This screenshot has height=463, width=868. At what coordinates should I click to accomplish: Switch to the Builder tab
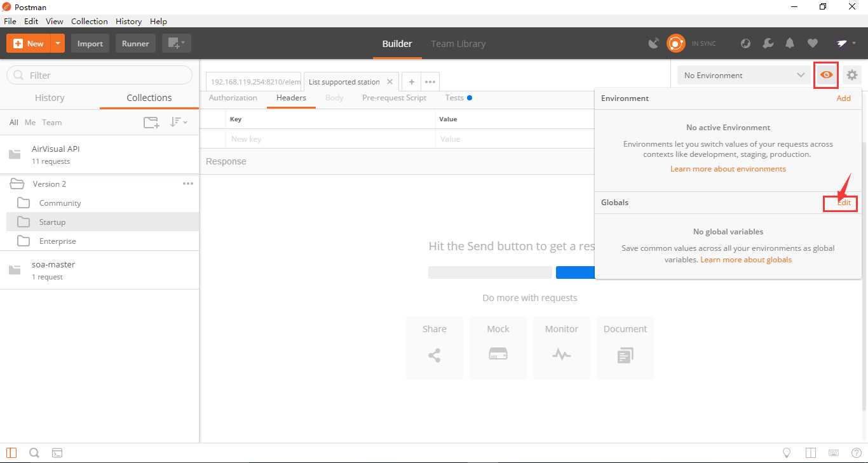(x=397, y=44)
